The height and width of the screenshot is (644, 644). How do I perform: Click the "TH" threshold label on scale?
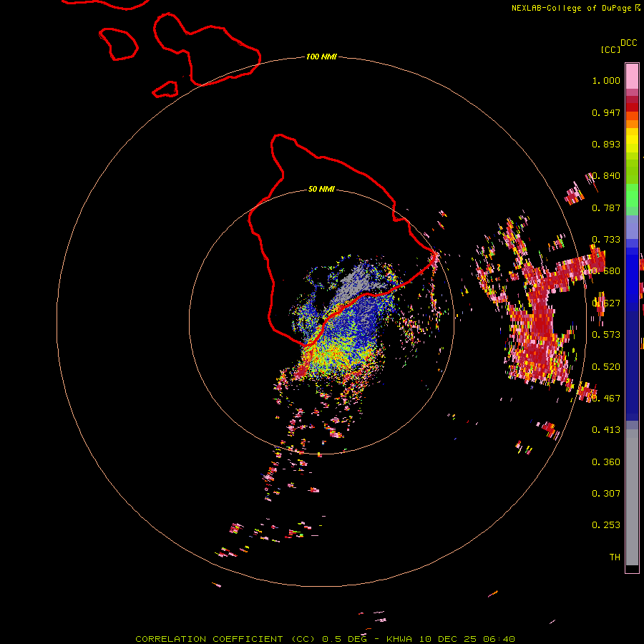click(615, 557)
